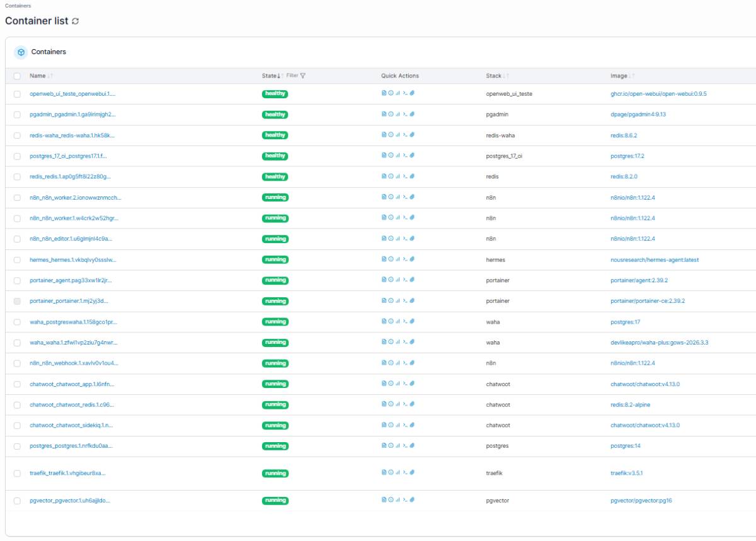756x541 pixels.
Task: Inspect the chatwoot_chatwoot_redis container
Action: pos(391,405)
